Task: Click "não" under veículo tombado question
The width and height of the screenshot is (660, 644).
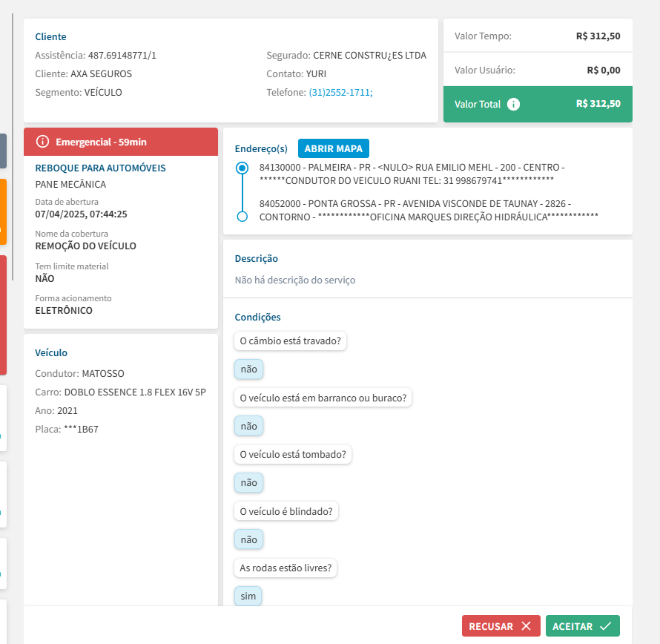Action: pyautogui.click(x=248, y=483)
